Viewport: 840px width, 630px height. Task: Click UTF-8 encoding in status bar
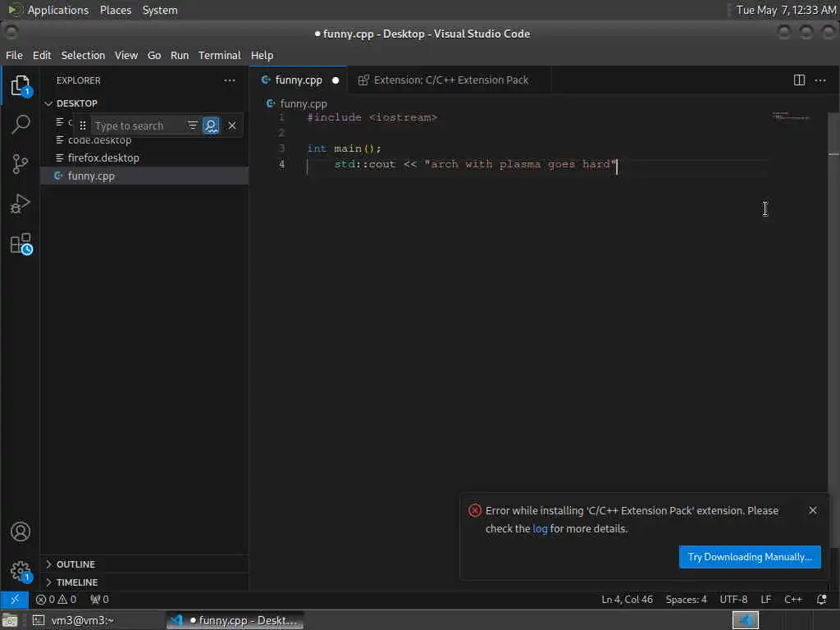(733, 600)
